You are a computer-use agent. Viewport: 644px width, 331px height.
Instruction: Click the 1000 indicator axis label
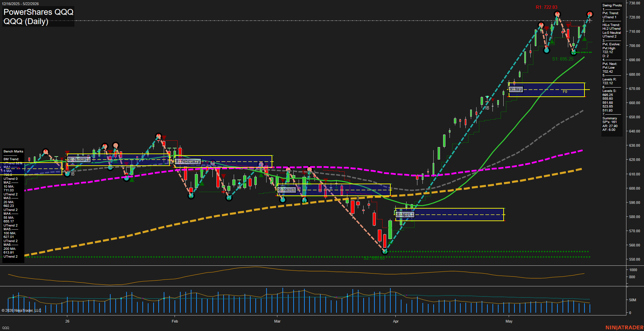pos(633,270)
